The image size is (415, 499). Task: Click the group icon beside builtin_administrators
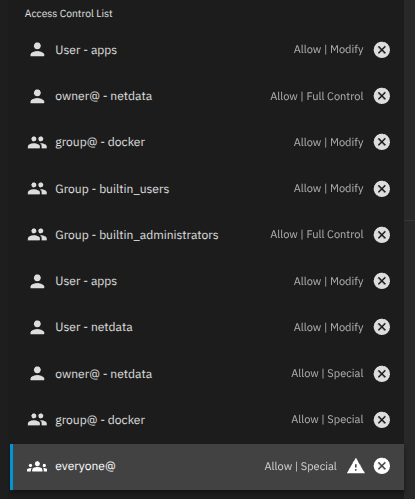(x=37, y=235)
